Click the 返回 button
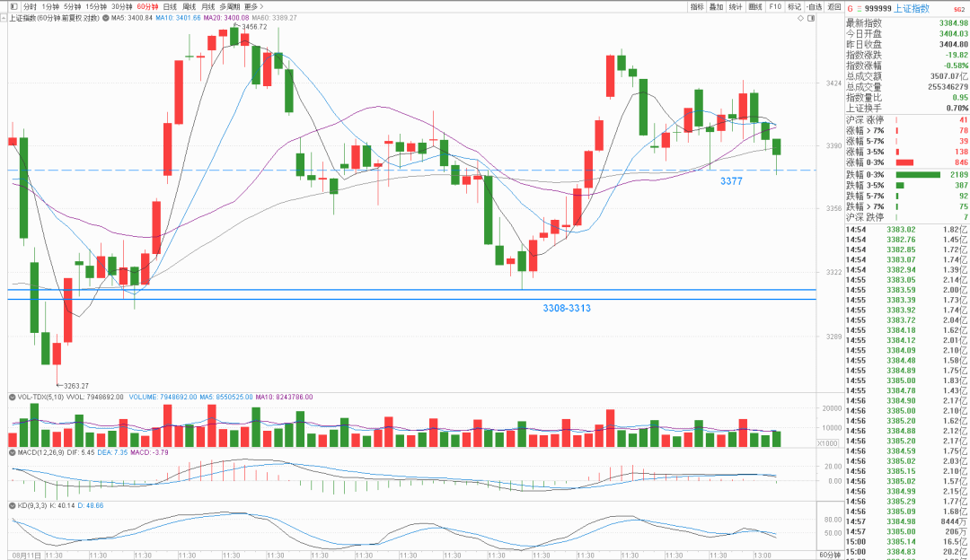 coord(833,7)
